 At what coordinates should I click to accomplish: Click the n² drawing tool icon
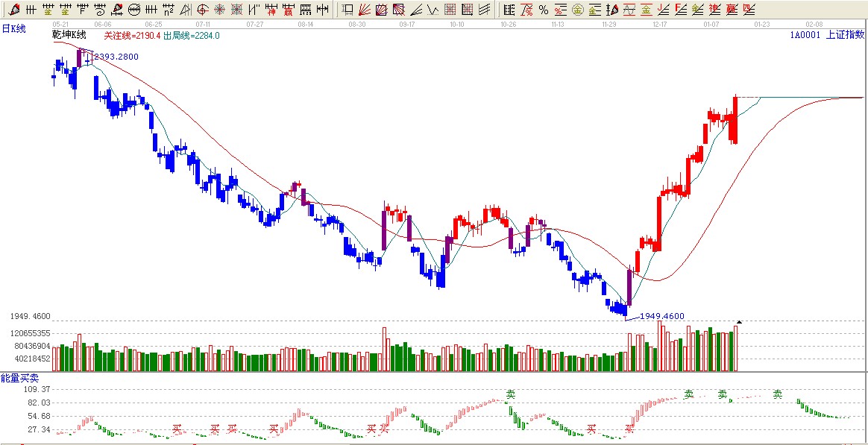tap(169, 10)
